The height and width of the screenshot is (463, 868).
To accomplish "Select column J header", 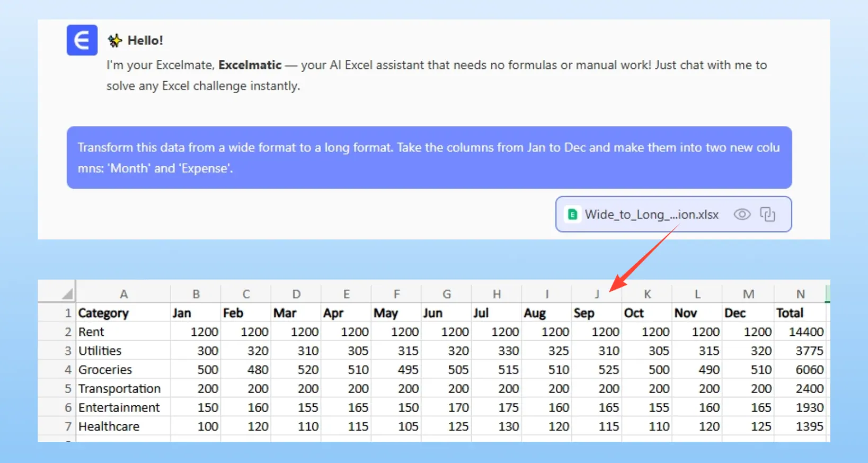I will pos(597,294).
